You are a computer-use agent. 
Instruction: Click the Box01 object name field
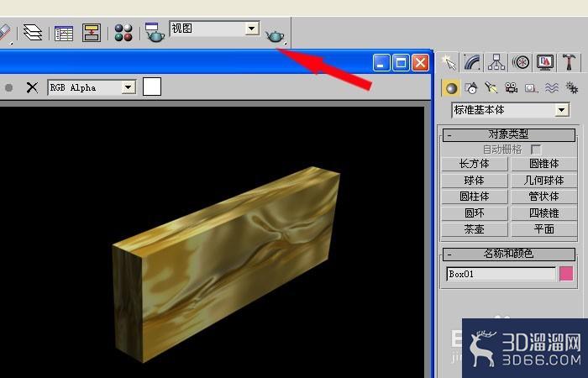(x=501, y=274)
